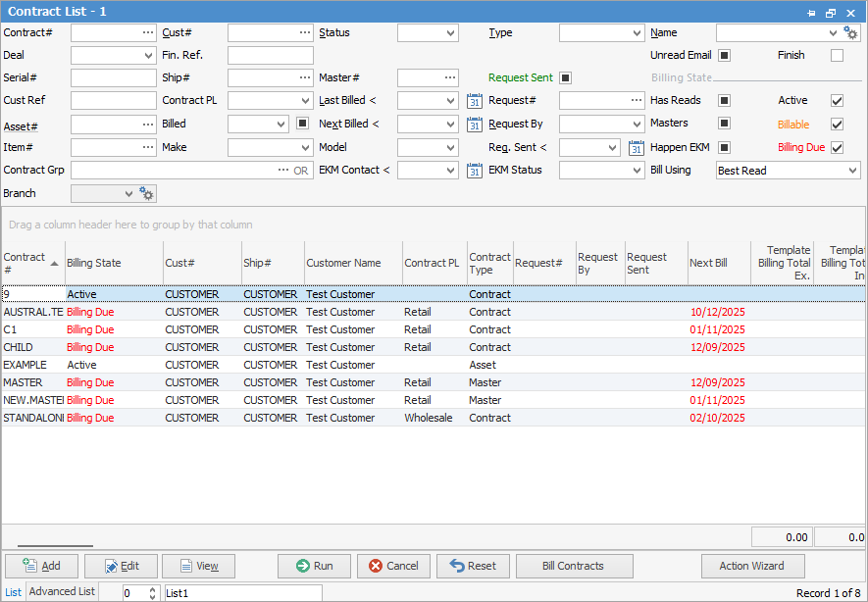Open Request# lookup ellipsis

click(637, 100)
